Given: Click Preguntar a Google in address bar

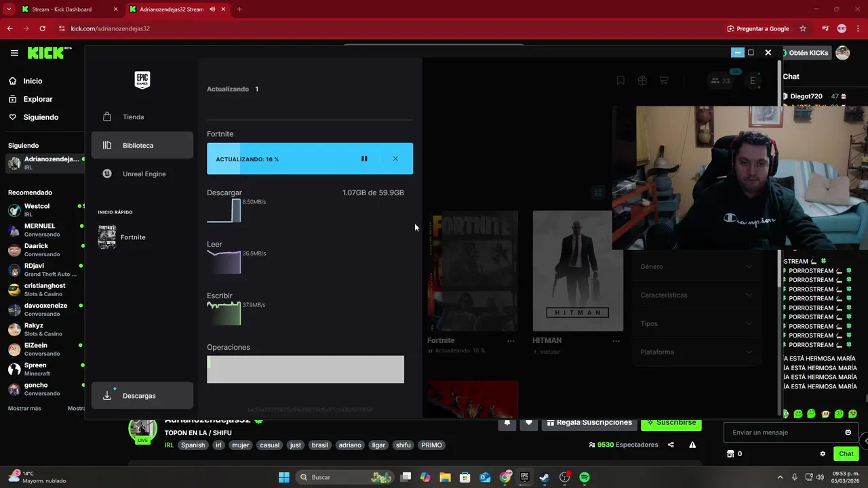Looking at the screenshot, I should tap(758, 28).
